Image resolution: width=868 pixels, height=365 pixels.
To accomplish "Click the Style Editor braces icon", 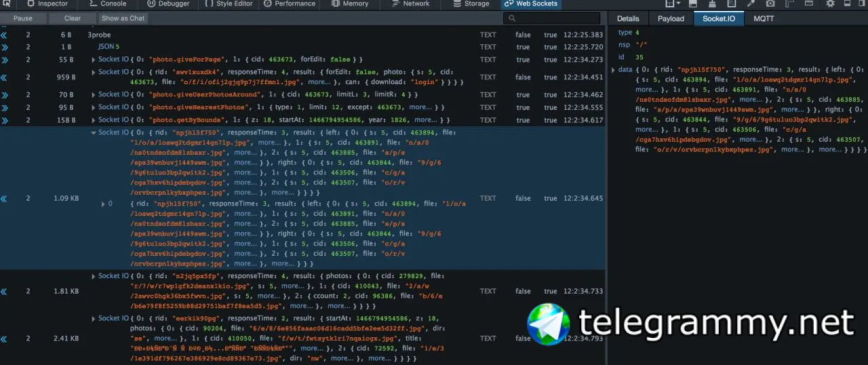I will click(208, 3).
